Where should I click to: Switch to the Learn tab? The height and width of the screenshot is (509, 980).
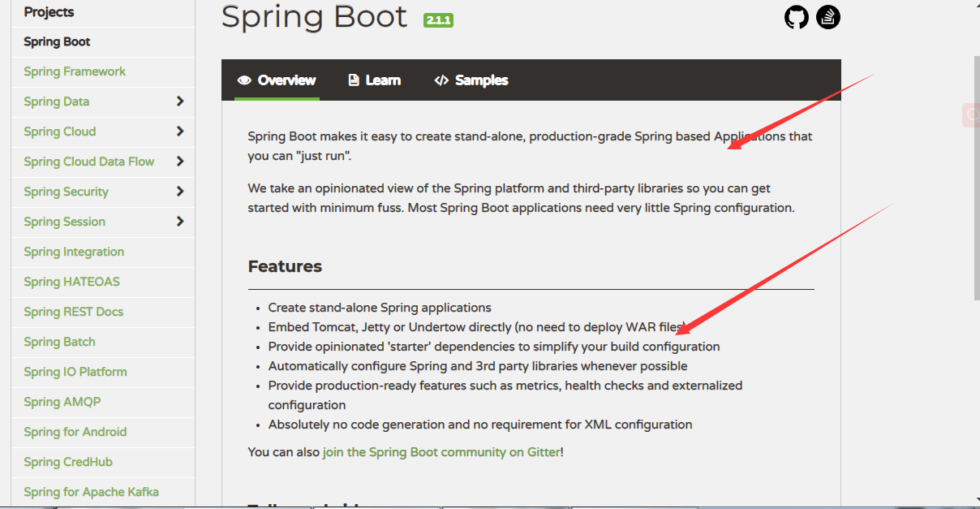(374, 80)
